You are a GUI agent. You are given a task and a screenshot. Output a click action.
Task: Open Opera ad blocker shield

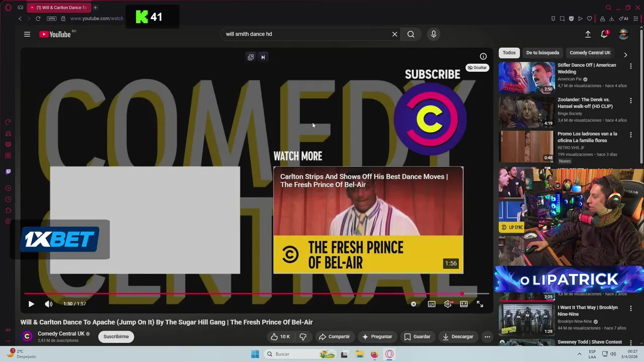(x=571, y=19)
